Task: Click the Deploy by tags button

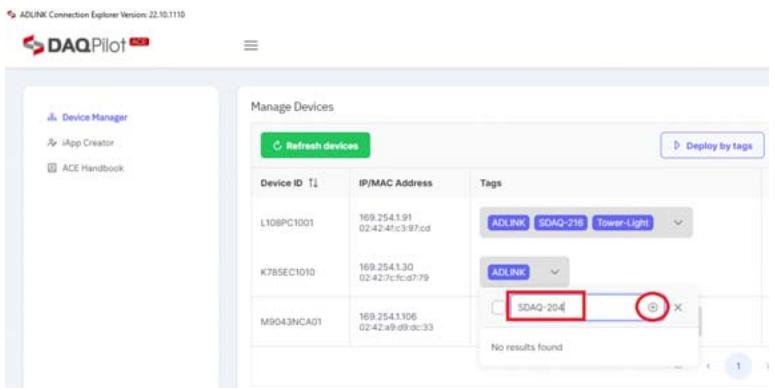Action: tap(712, 146)
